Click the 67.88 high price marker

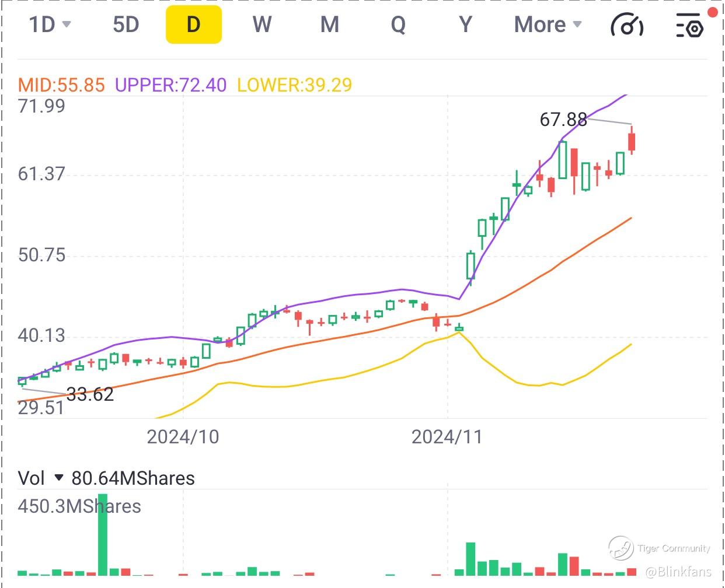click(x=563, y=120)
